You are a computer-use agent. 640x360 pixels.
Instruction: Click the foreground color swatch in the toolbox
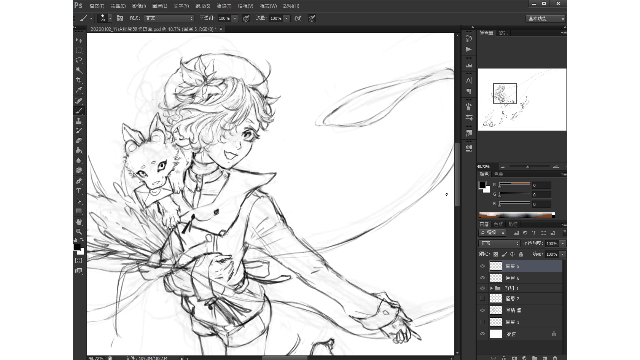click(77, 247)
